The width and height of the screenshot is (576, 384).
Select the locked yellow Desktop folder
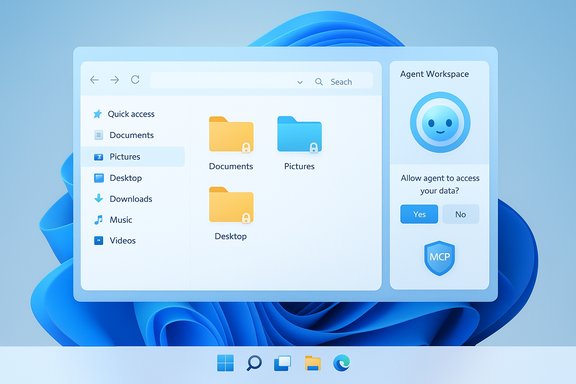pos(231,205)
